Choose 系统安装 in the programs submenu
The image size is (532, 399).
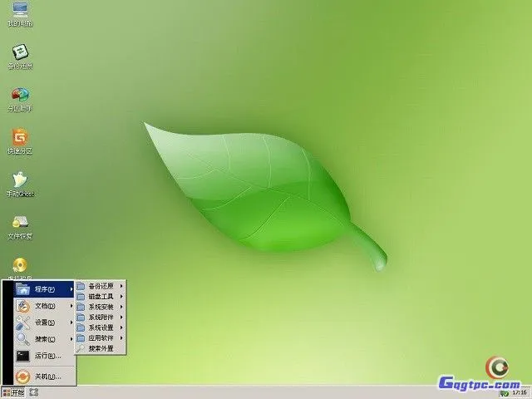[x=101, y=307]
